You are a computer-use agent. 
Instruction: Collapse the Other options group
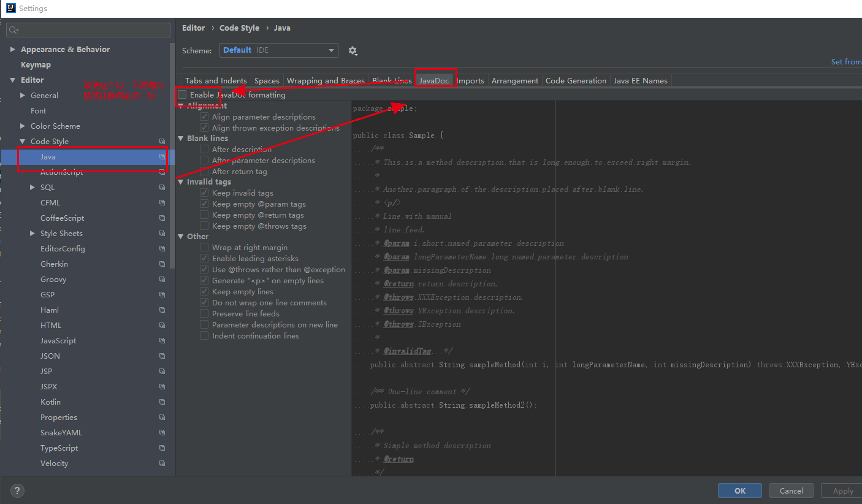tap(181, 237)
